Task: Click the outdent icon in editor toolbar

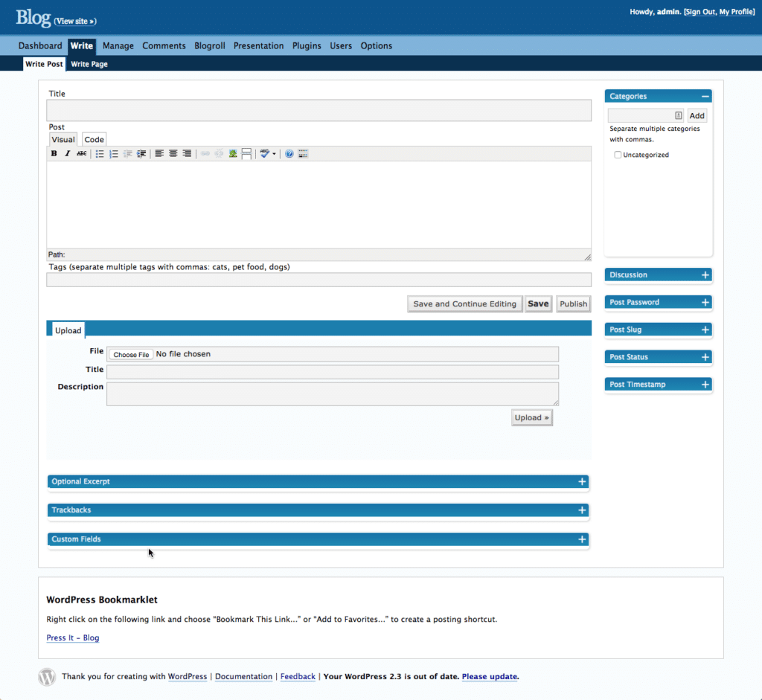Action: (x=127, y=153)
